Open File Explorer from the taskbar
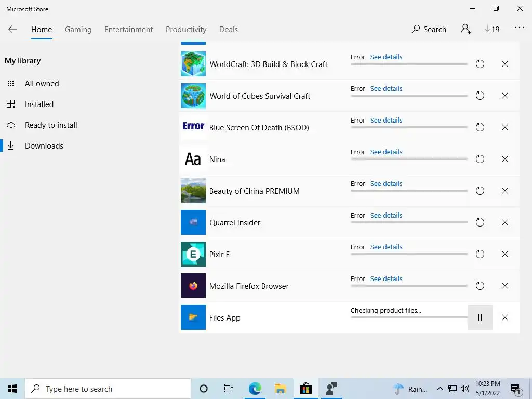Screen dimensions: 532x399 click(280, 389)
